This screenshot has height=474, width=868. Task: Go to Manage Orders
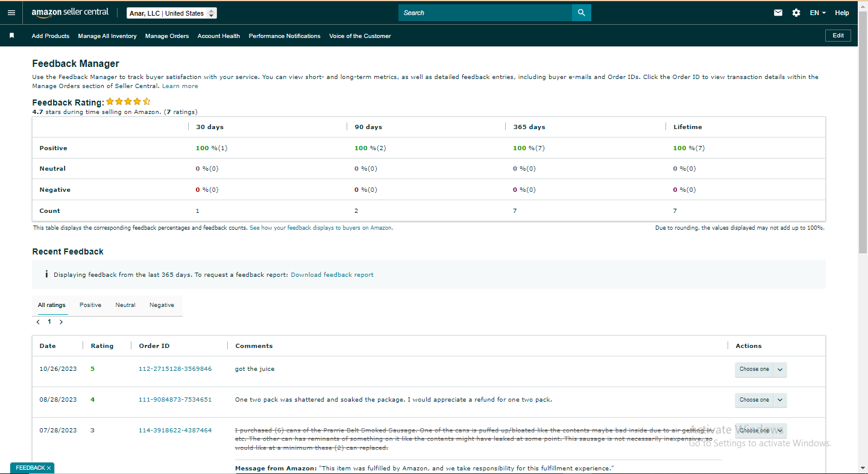tap(167, 36)
